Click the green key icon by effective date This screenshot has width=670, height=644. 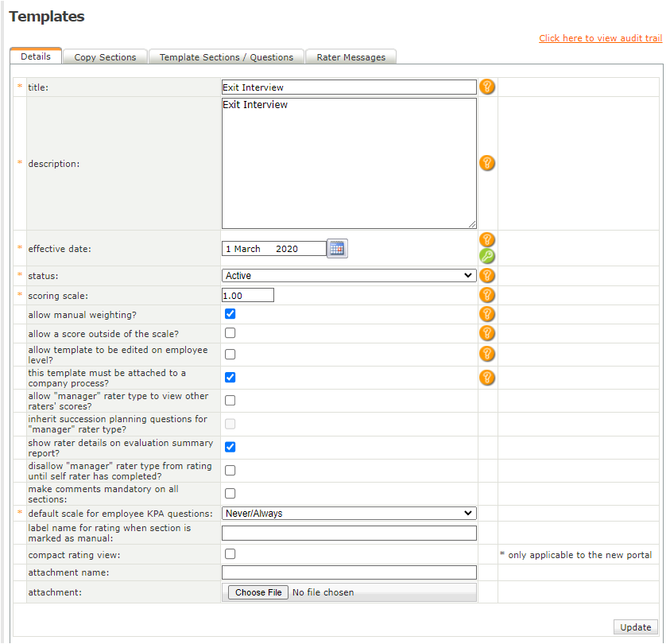487,256
